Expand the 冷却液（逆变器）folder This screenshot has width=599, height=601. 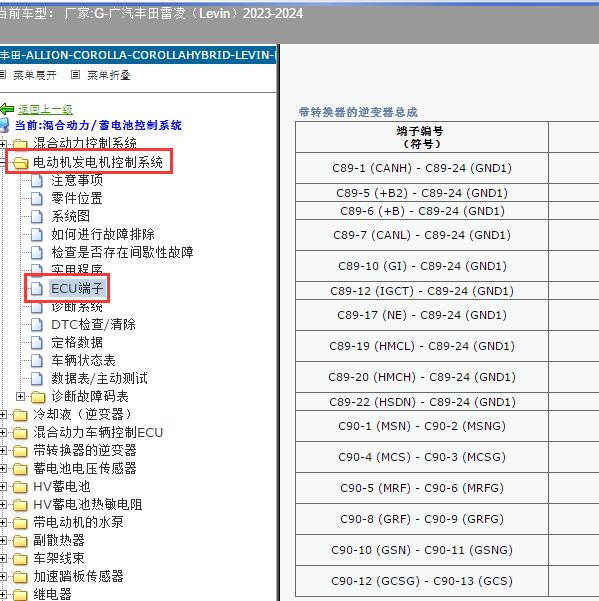(x=2, y=414)
